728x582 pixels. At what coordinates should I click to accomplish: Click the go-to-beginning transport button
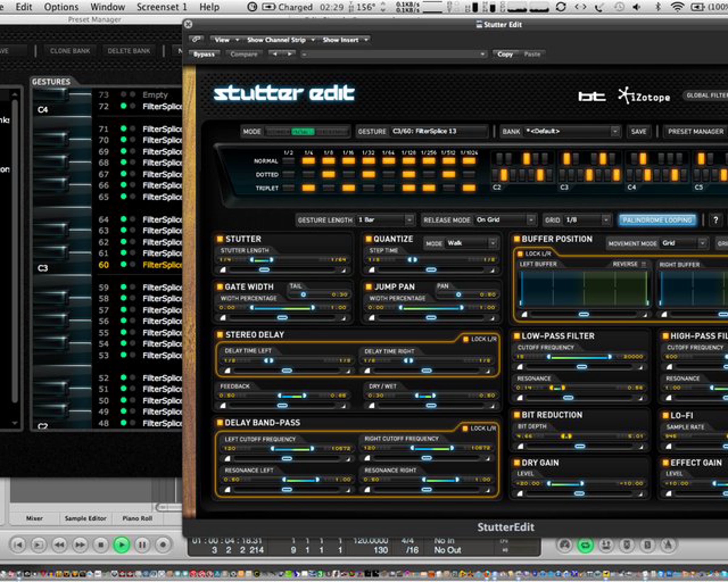tap(19, 544)
